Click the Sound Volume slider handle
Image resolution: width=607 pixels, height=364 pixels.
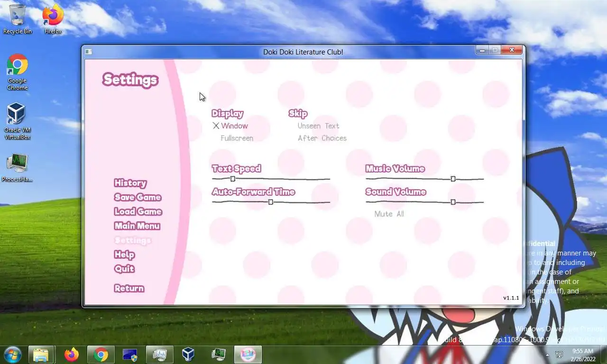453,202
